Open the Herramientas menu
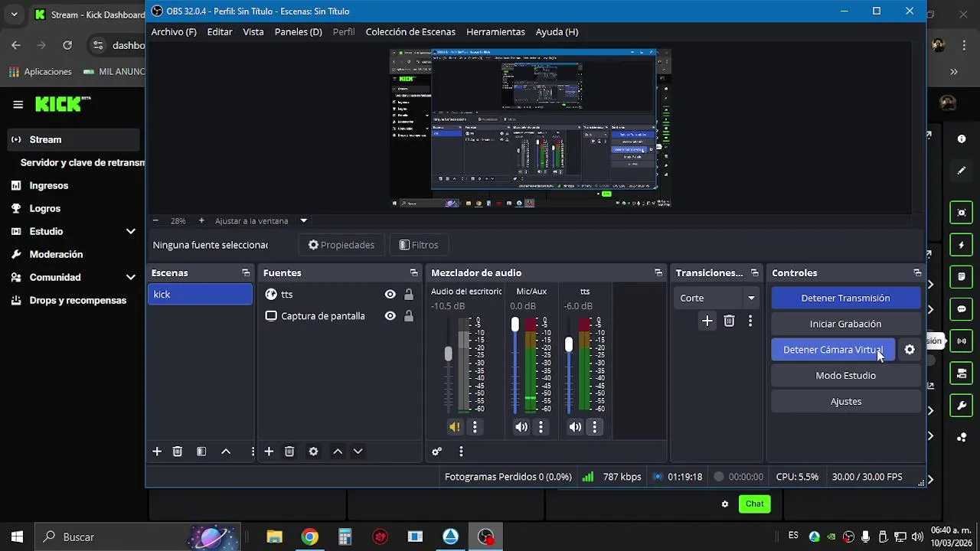980x551 pixels. pyautogui.click(x=495, y=31)
